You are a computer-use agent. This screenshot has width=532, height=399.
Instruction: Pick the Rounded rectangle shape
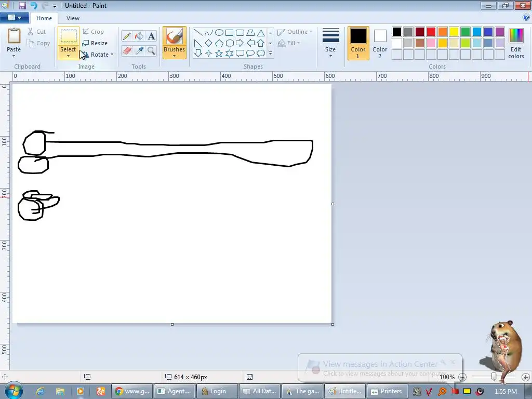click(240, 33)
